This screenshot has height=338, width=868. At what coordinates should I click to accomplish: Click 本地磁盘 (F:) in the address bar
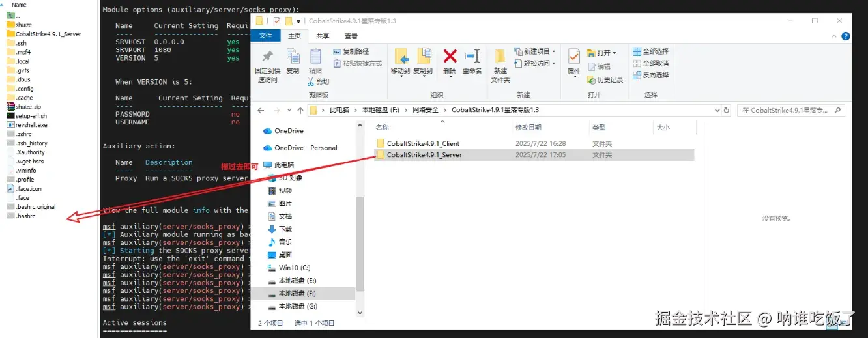click(x=381, y=110)
